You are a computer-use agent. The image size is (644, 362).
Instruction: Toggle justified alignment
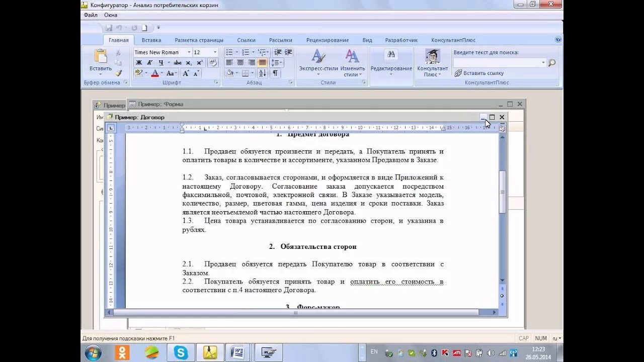click(262, 63)
